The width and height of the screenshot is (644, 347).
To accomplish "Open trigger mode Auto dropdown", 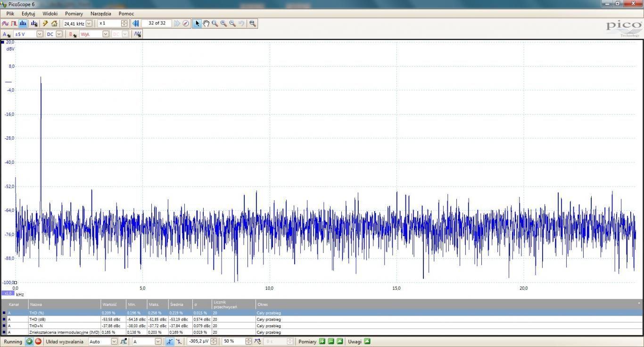I will tap(114, 341).
